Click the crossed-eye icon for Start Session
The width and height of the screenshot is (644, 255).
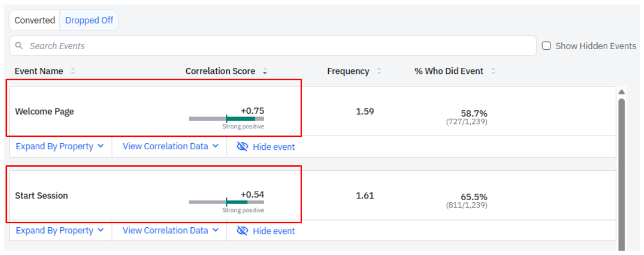point(243,231)
